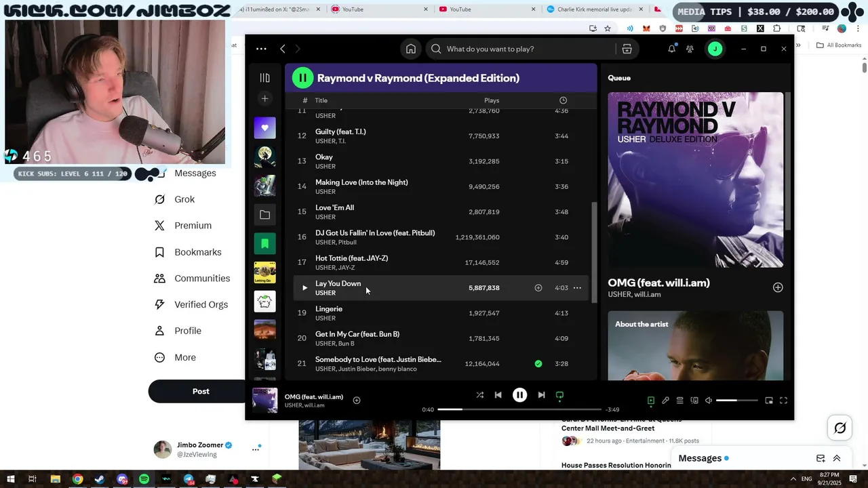Expand More in X sidebar
Viewport: 868px width, 488px height.
tap(175, 357)
